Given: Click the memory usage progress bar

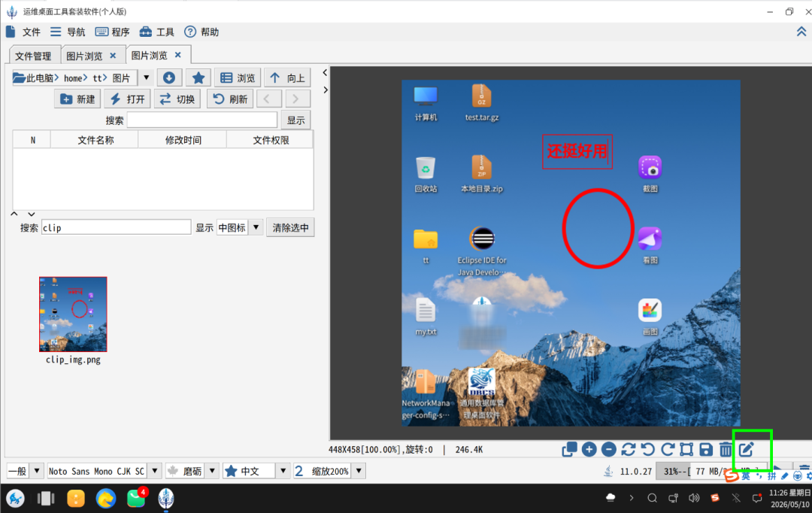Looking at the screenshot, I should click(x=711, y=471).
